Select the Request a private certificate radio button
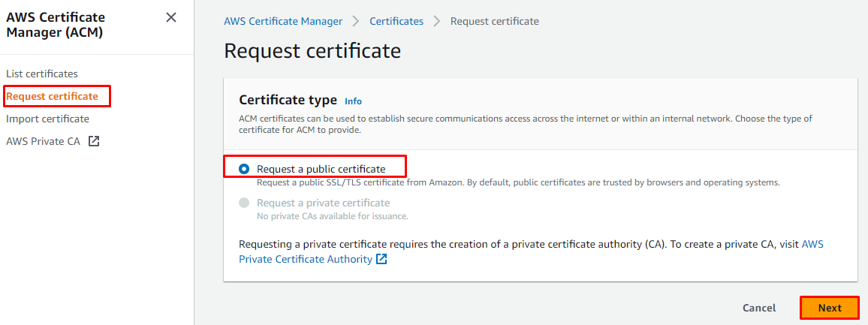868x325 pixels. 244,203
